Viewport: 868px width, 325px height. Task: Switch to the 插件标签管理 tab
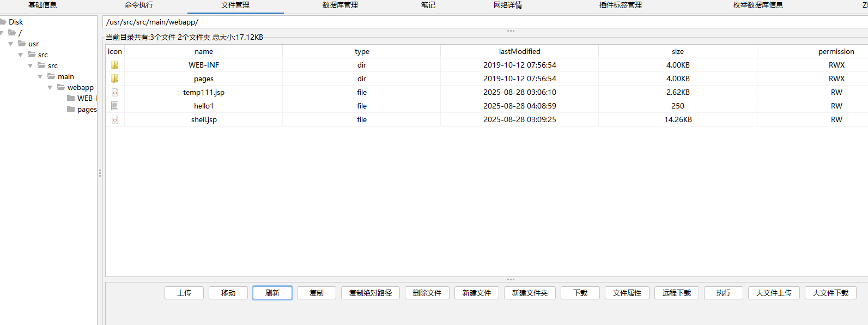(621, 5)
